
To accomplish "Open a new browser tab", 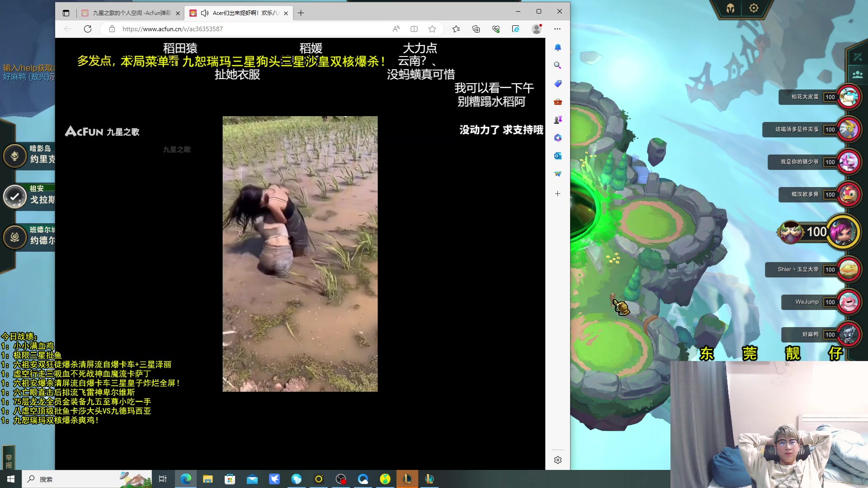I will point(301,13).
